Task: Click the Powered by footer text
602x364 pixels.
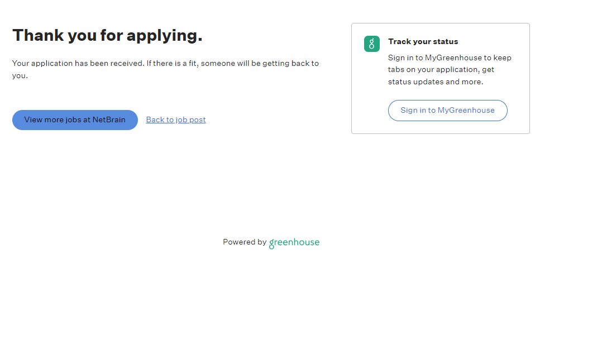Action: (x=244, y=242)
